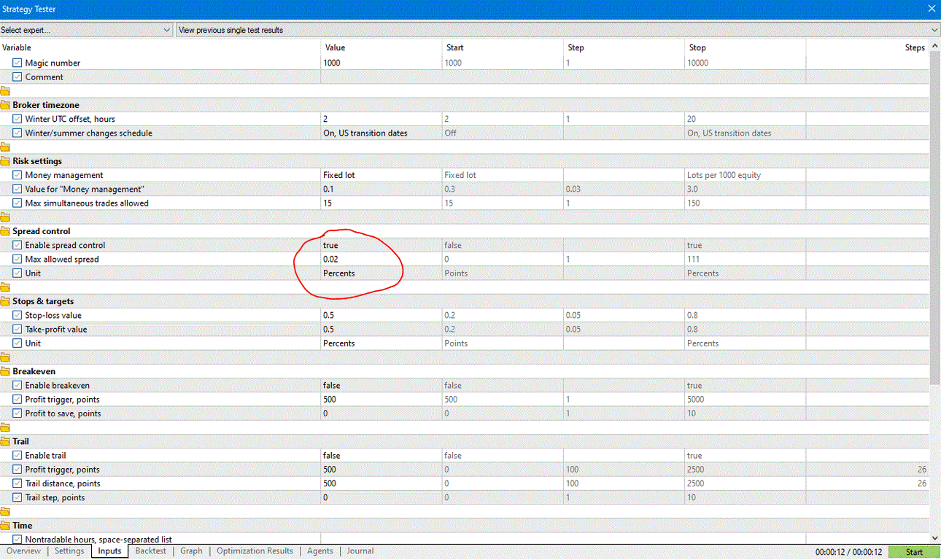Screen dimensions: 941x560
Task: Click the Trail folder icon
Action: (x=5, y=441)
